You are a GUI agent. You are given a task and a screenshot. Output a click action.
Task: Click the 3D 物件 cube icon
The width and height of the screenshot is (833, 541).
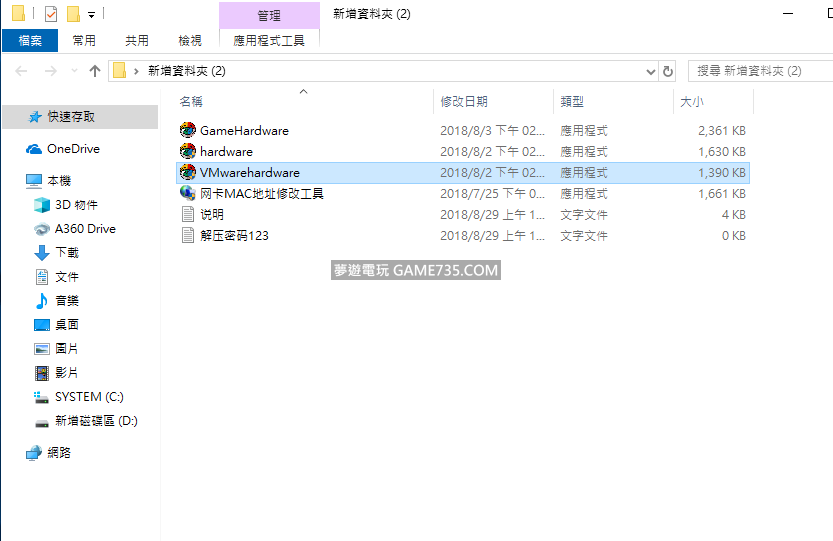[x=42, y=205]
